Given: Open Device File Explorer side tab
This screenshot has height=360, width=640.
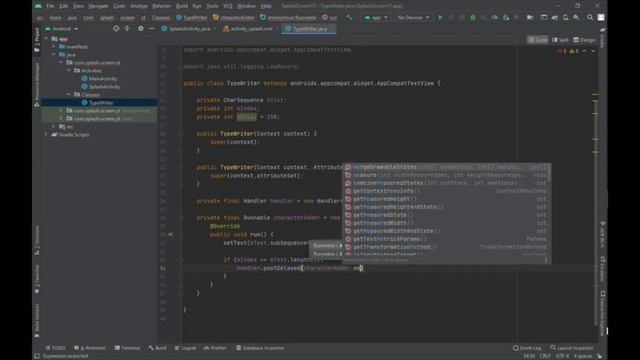Looking at the screenshot, I should pos(603,313).
